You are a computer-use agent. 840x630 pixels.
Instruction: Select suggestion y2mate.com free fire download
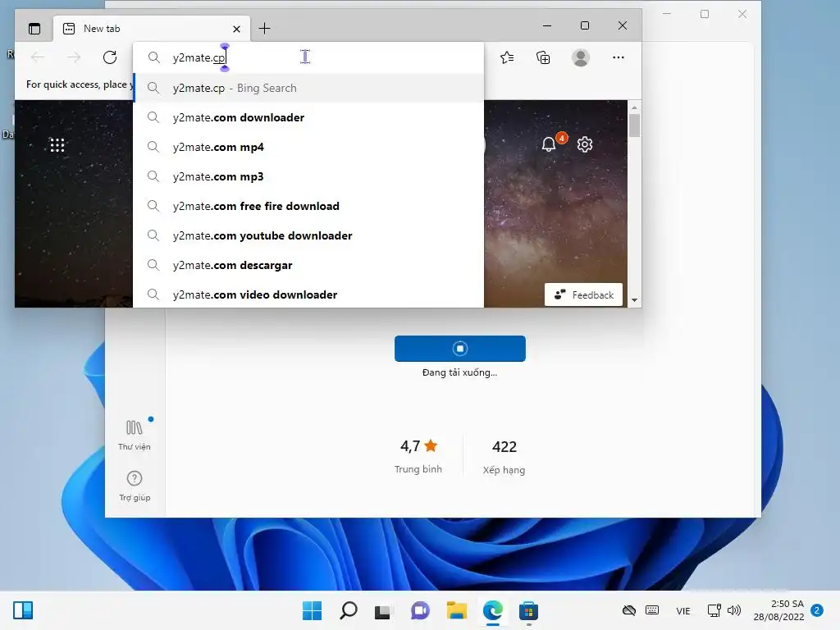click(308, 206)
